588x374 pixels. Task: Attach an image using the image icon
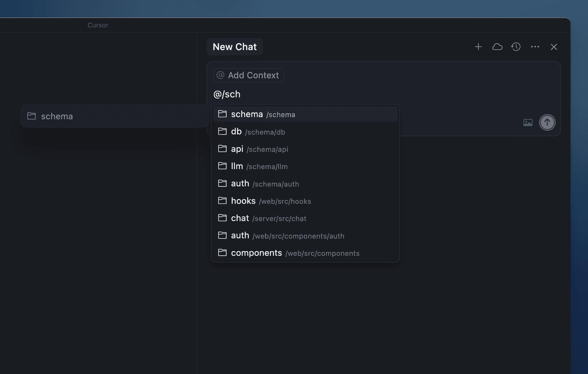point(527,122)
